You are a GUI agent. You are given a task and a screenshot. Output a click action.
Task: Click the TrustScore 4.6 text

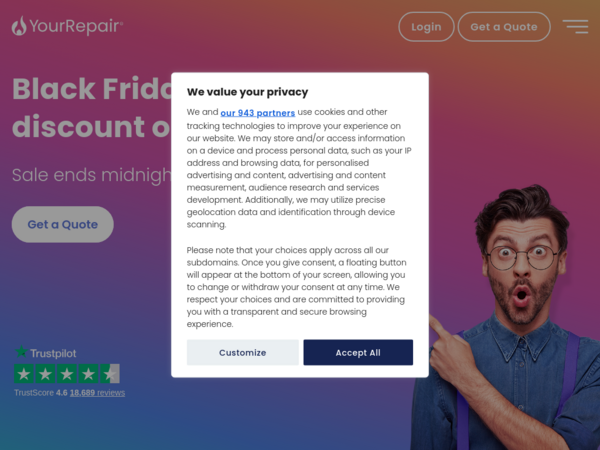41,393
